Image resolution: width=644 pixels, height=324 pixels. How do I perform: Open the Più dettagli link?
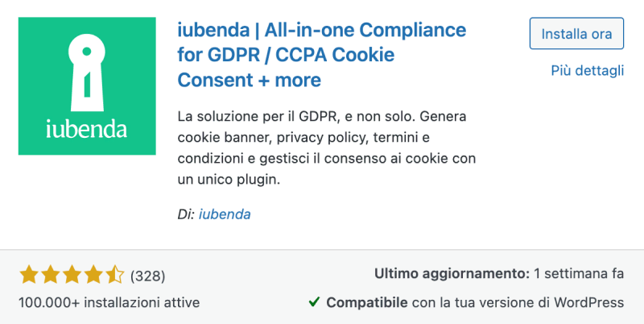pos(587,71)
